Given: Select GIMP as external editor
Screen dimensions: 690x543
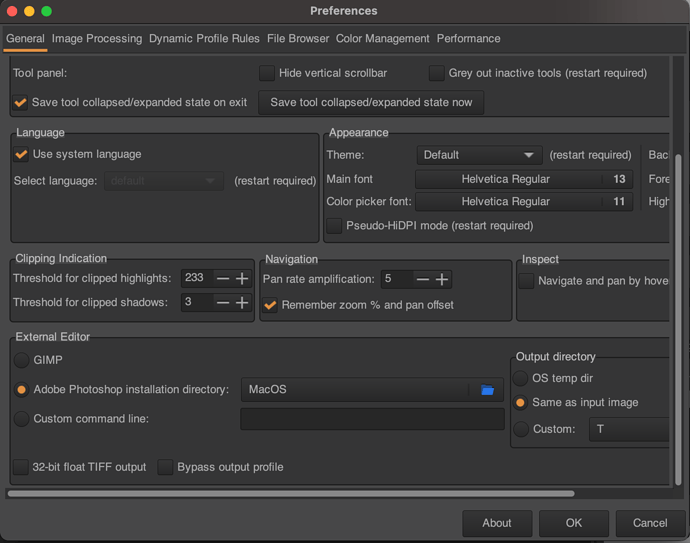Looking at the screenshot, I should tap(22, 360).
